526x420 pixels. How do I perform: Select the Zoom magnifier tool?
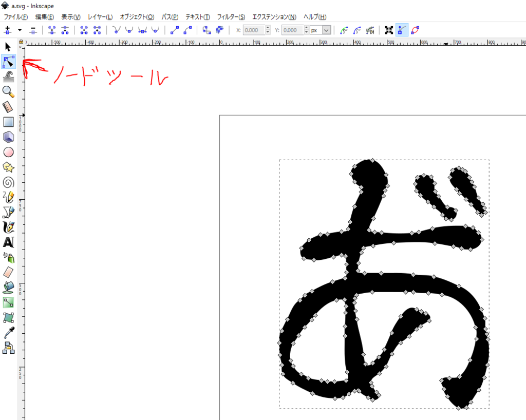(x=8, y=91)
